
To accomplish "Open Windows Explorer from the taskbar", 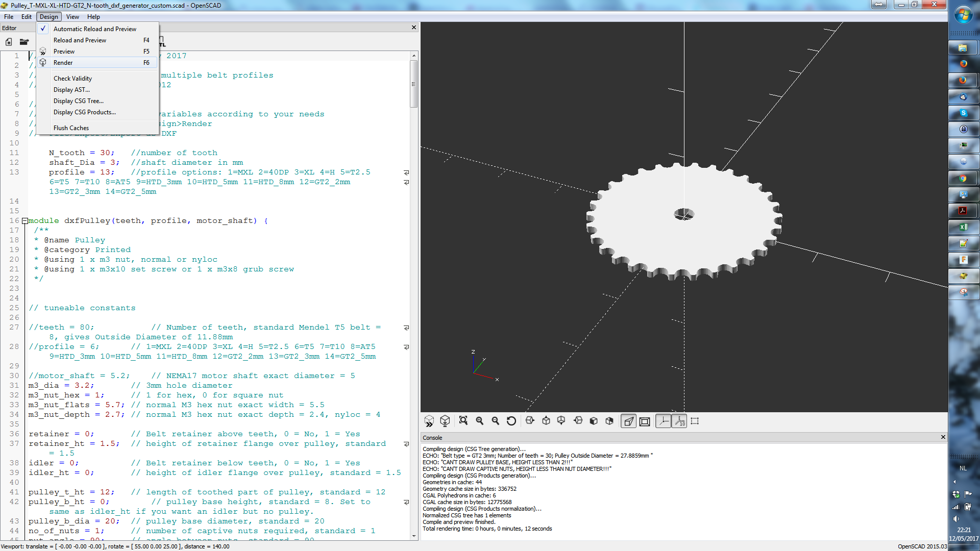I will point(963,47).
